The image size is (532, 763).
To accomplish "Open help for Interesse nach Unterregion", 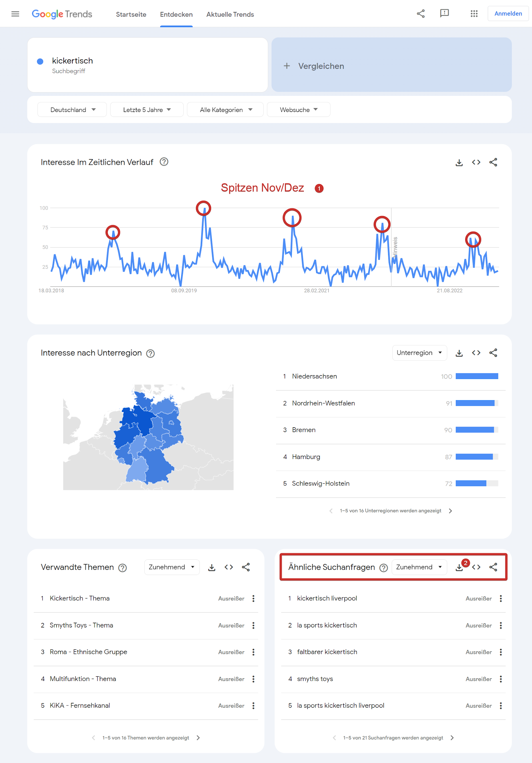I will [x=150, y=353].
